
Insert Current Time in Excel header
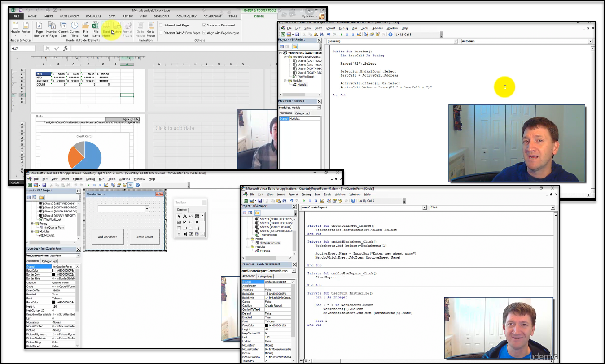(75, 29)
